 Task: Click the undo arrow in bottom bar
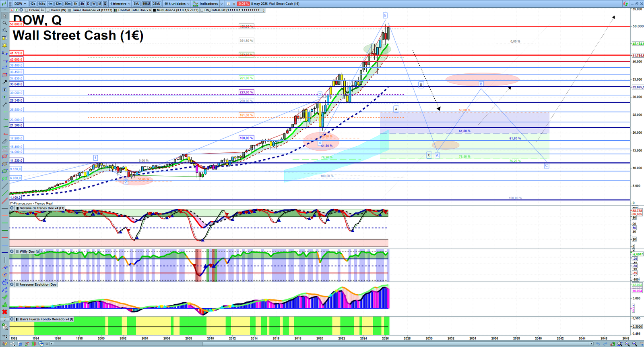(598, 344)
